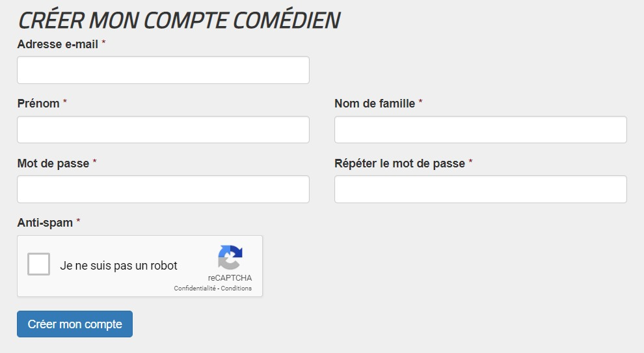Click the Adresse e-mail input field
Screen dimensions: 644x353
pos(163,70)
